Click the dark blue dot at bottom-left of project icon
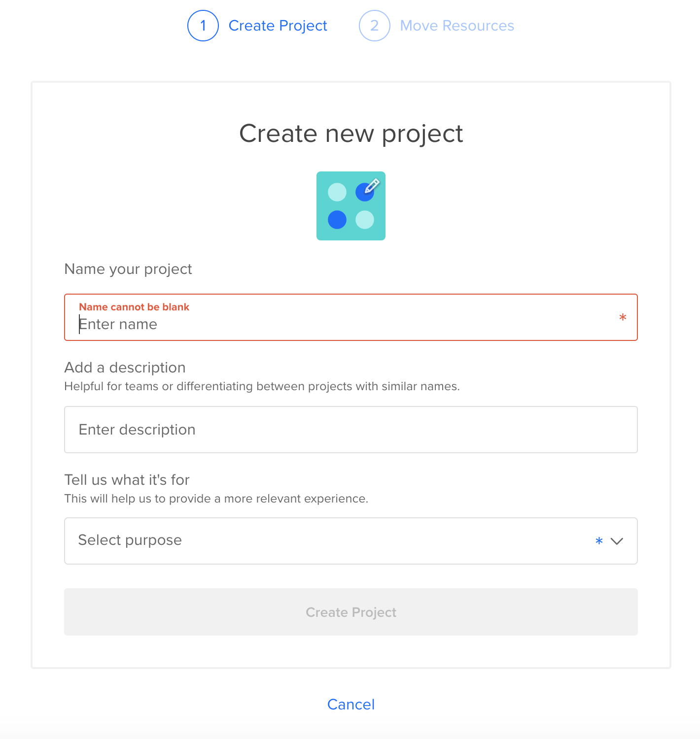Image resolution: width=700 pixels, height=739 pixels. pyautogui.click(x=337, y=220)
